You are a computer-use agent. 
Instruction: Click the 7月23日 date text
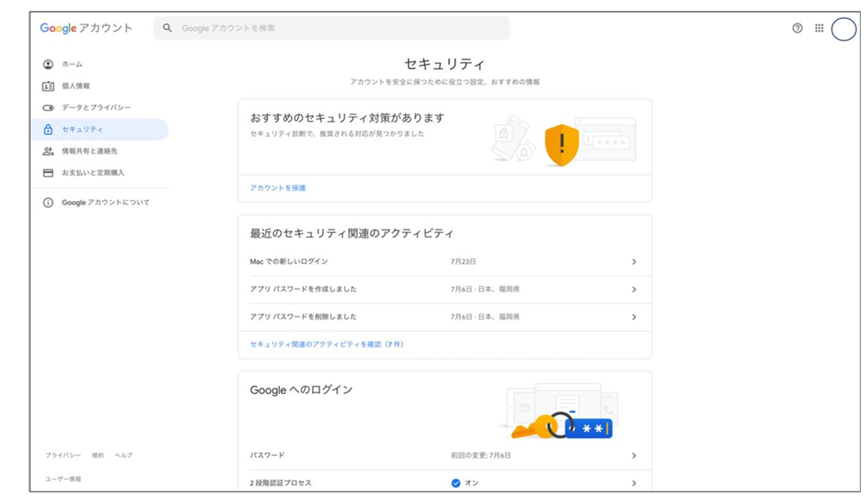(464, 262)
